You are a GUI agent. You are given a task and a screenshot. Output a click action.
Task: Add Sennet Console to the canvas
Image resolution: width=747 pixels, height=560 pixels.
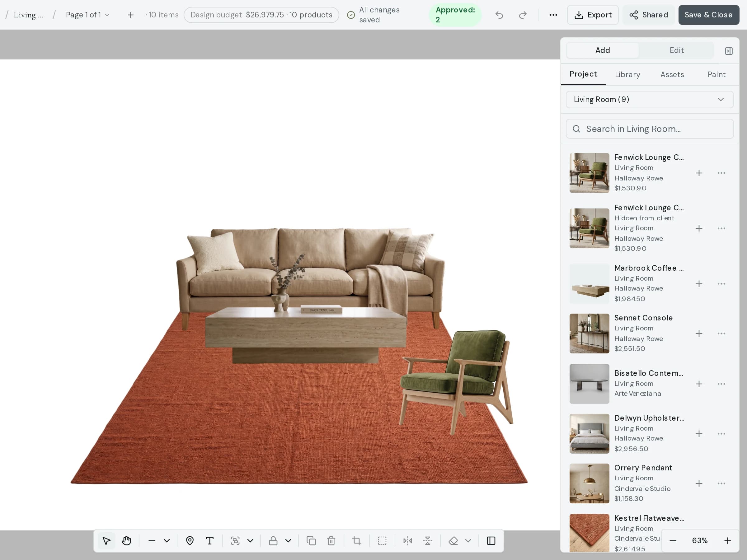699,334
